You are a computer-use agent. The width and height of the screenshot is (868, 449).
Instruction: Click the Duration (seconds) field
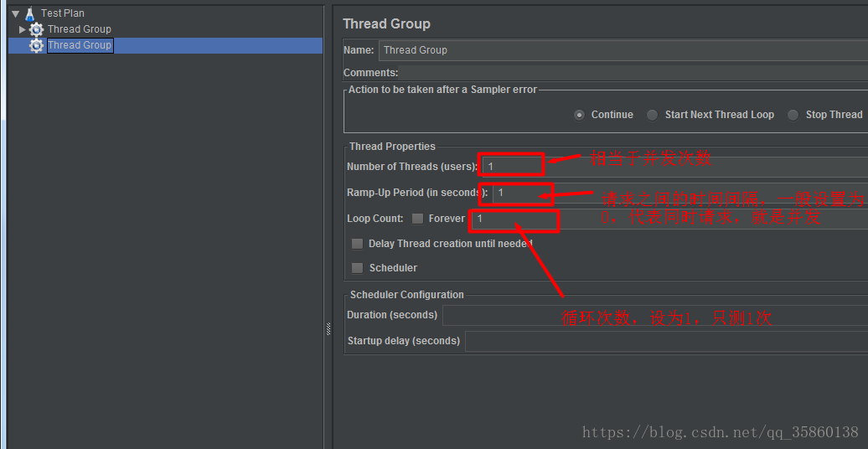click(x=655, y=315)
